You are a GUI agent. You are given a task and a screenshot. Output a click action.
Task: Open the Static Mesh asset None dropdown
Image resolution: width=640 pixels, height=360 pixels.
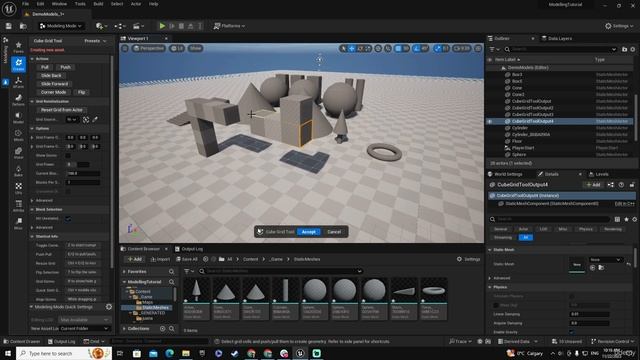[x=606, y=260]
